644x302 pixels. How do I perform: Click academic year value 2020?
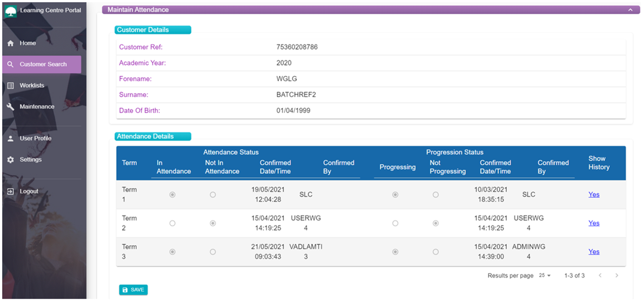coord(284,63)
